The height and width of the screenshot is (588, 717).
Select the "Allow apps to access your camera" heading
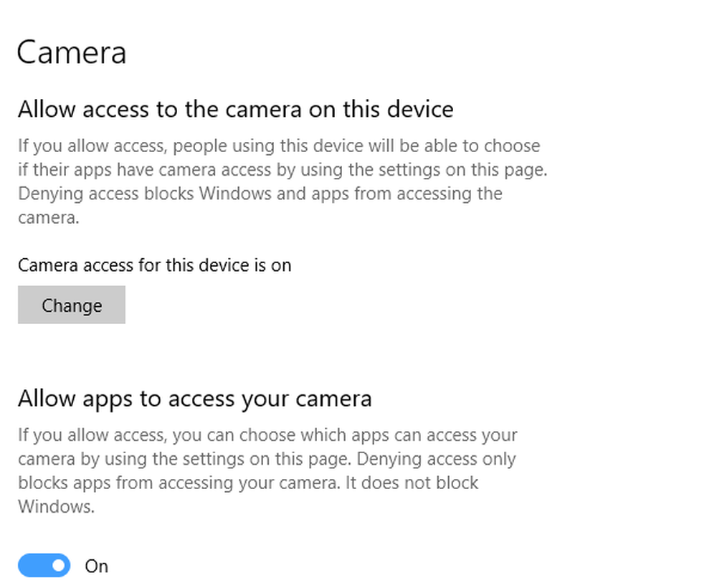194,399
